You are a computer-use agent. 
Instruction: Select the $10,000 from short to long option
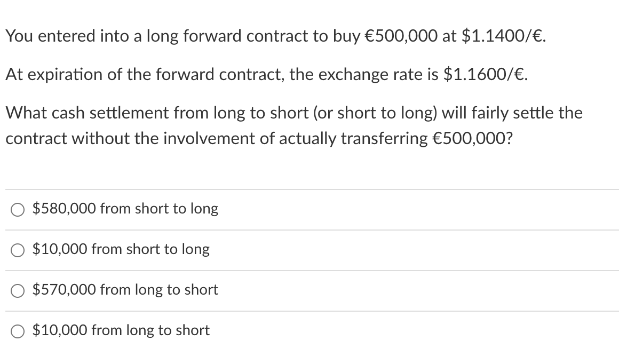point(17,249)
